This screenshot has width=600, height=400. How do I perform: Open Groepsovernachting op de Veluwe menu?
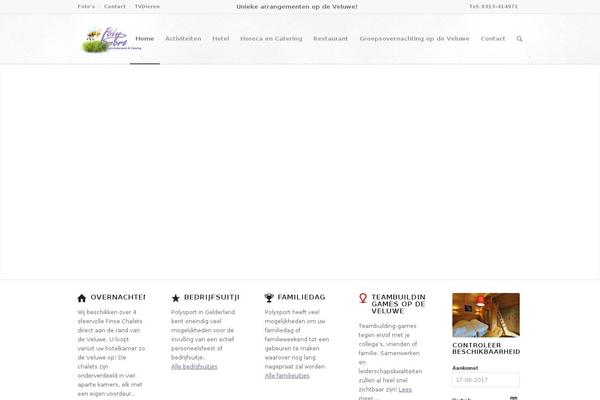tap(414, 39)
